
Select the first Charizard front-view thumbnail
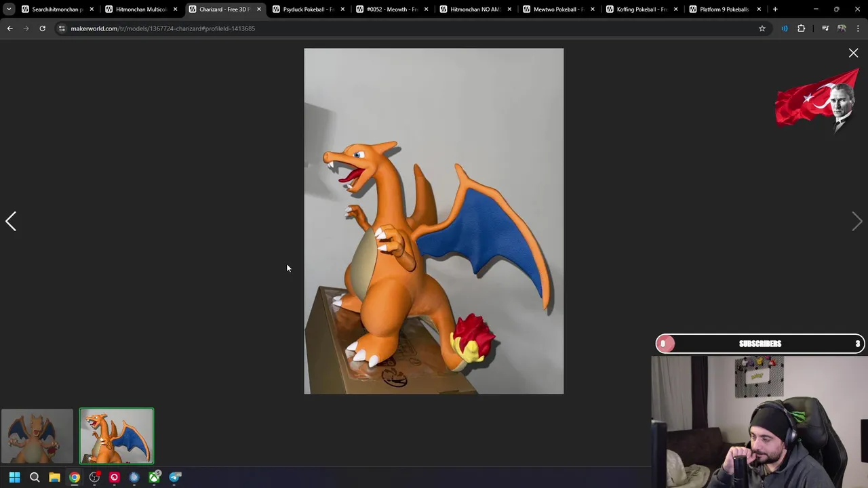[37, 436]
